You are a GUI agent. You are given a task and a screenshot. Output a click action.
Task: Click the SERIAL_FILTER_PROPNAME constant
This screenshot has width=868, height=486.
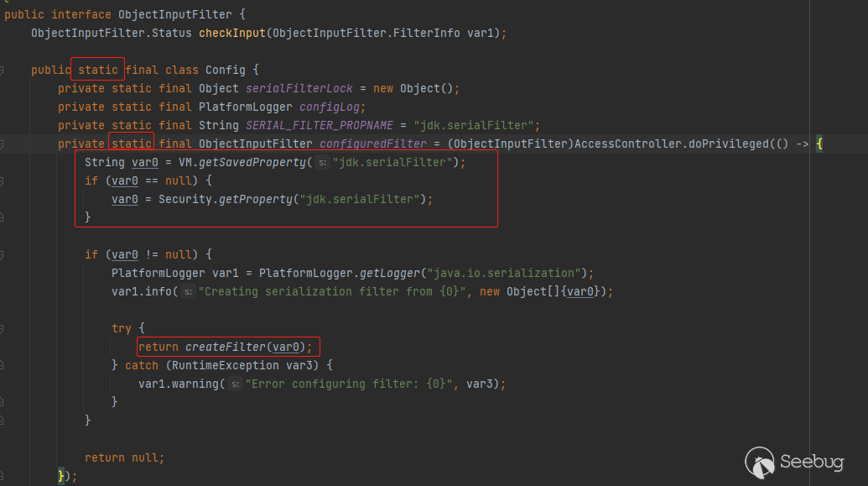tap(320, 126)
